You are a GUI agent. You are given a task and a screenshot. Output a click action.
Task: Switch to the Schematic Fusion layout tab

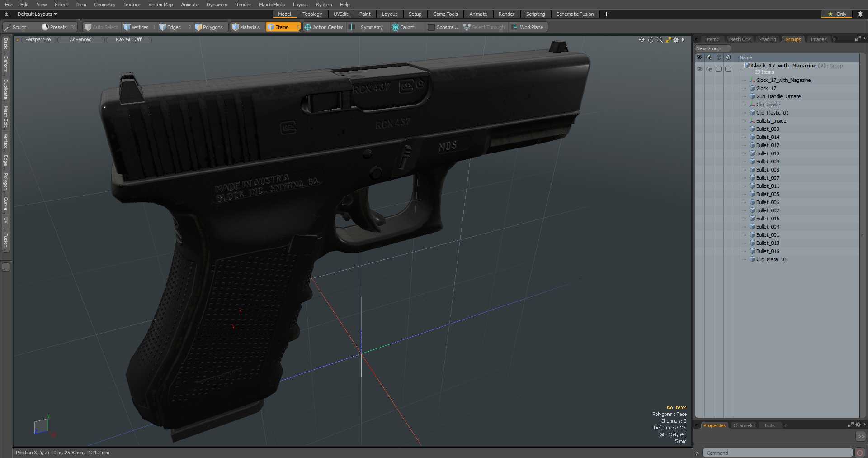click(x=575, y=14)
